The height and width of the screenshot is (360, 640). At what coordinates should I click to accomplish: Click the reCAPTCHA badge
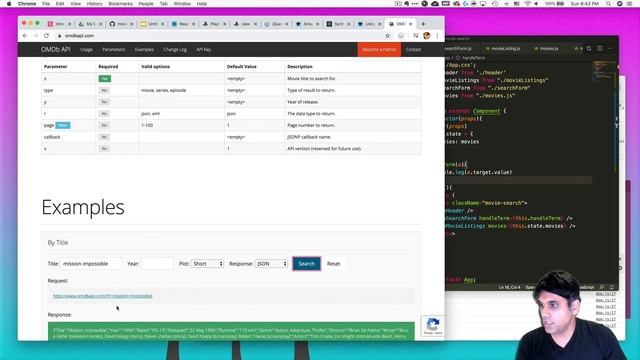tap(433, 326)
